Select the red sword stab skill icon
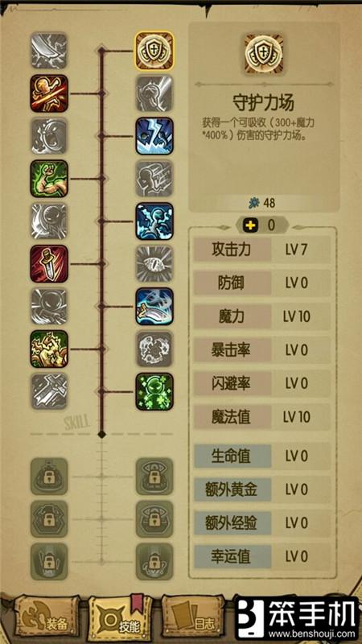 tap(49, 264)
